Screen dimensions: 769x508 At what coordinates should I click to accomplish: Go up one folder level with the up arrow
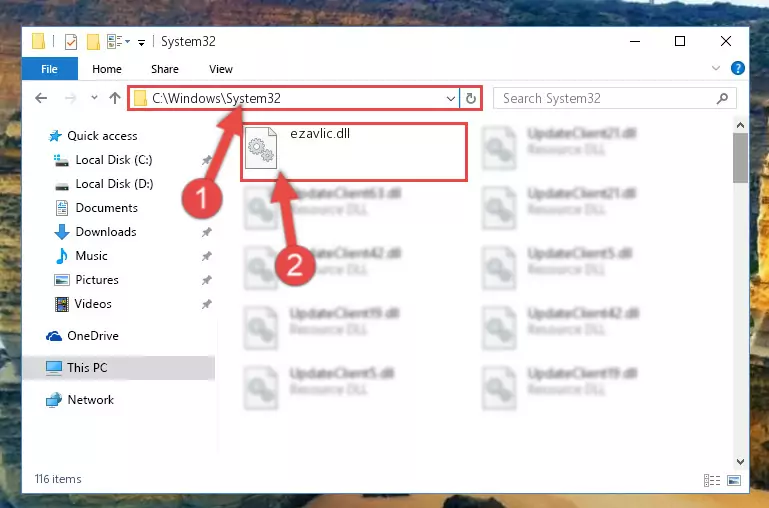point(115,98)
